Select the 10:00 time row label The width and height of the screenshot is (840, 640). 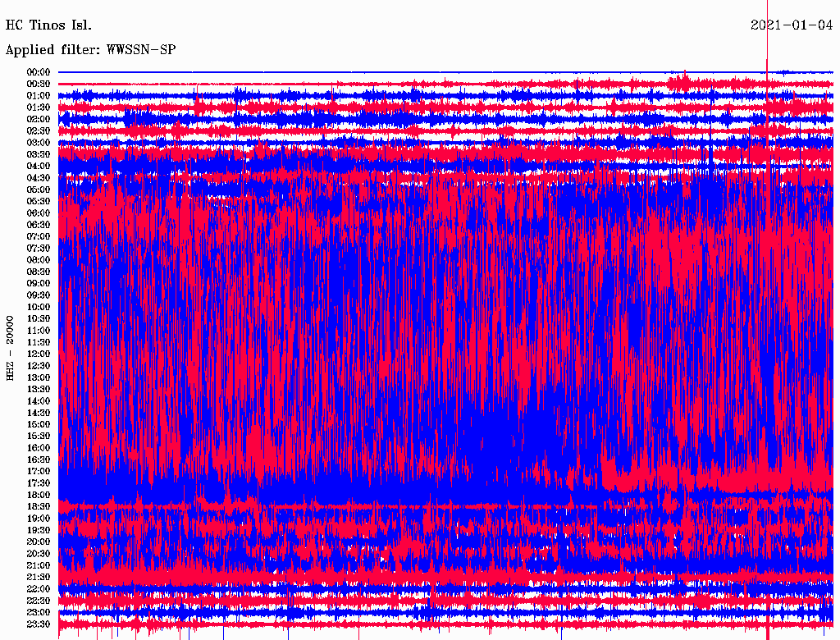(39, 307)
